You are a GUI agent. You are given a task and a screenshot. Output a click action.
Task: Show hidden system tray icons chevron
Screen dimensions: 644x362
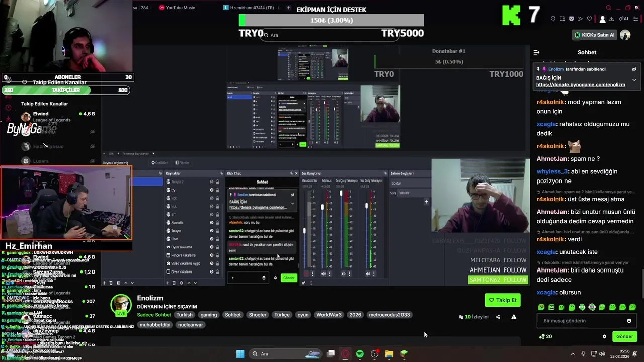572,354
